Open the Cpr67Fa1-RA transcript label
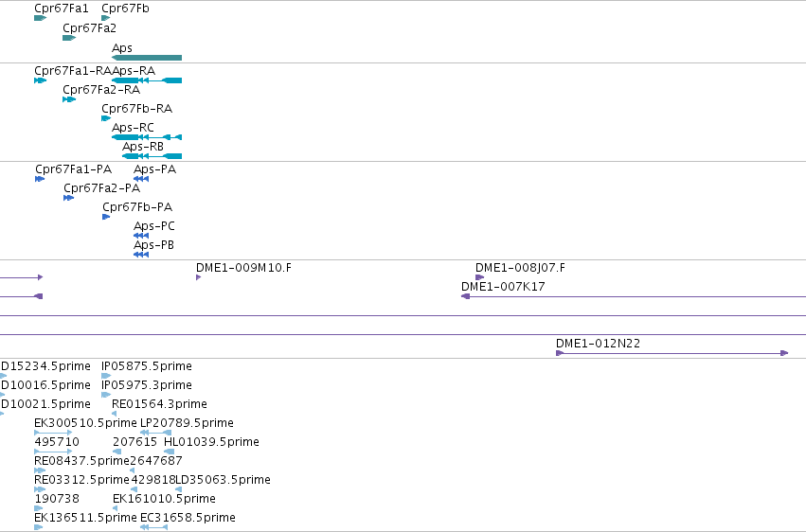 coord(73,70)
